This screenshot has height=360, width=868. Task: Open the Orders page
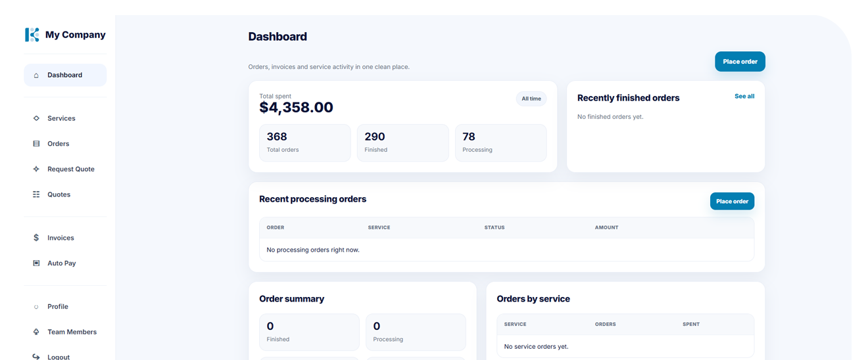pyautogui.click(x=65, y=144)
